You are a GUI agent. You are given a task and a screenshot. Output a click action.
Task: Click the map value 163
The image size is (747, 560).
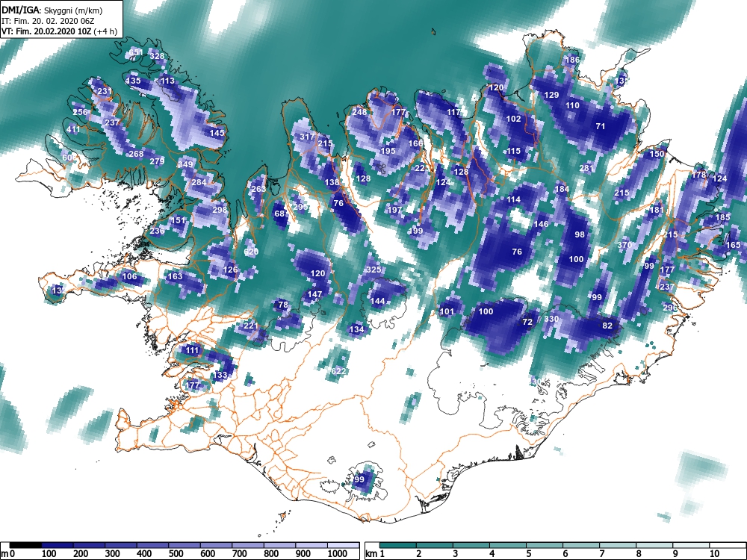tap(175, 276)
